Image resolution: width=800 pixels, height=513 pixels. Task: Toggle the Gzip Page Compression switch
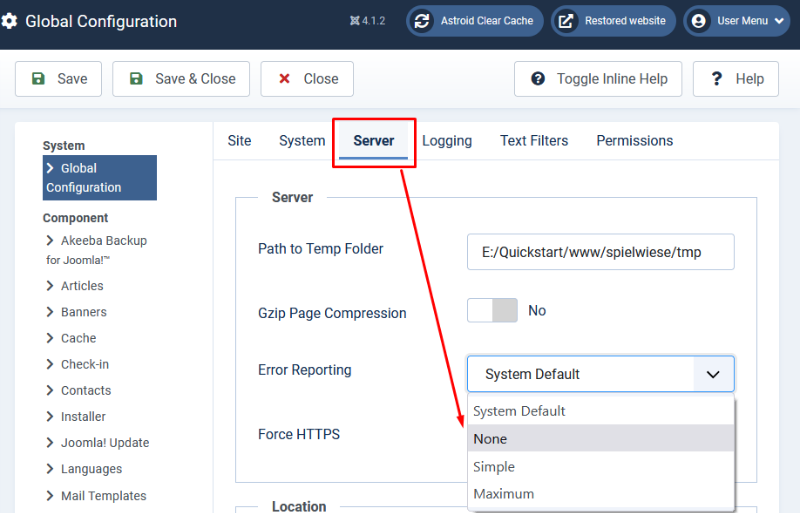[492, 310]
